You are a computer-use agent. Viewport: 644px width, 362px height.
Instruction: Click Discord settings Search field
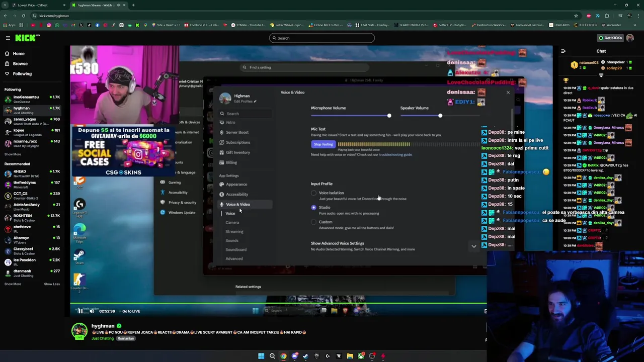point(246,114)
